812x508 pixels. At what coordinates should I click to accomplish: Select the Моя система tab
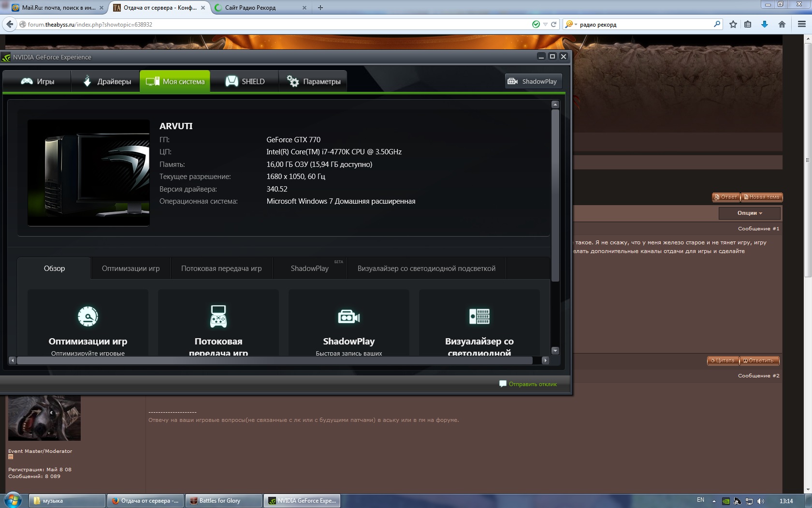click(175, 81)
